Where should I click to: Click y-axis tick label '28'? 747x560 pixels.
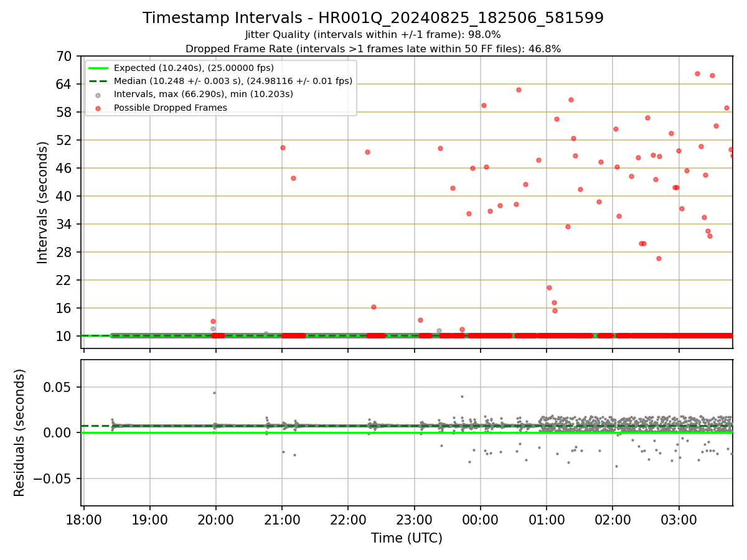pos(65,252)
